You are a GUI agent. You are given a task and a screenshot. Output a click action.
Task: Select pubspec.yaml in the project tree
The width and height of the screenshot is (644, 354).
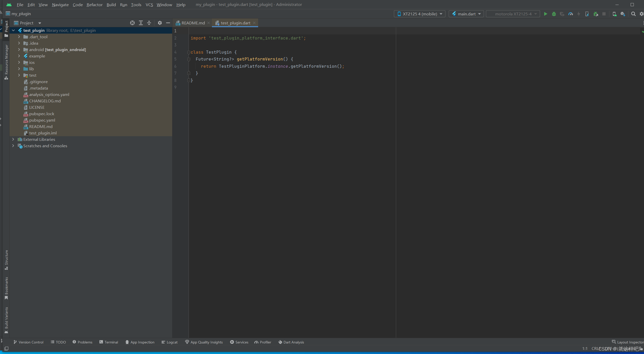coord(42,120)
